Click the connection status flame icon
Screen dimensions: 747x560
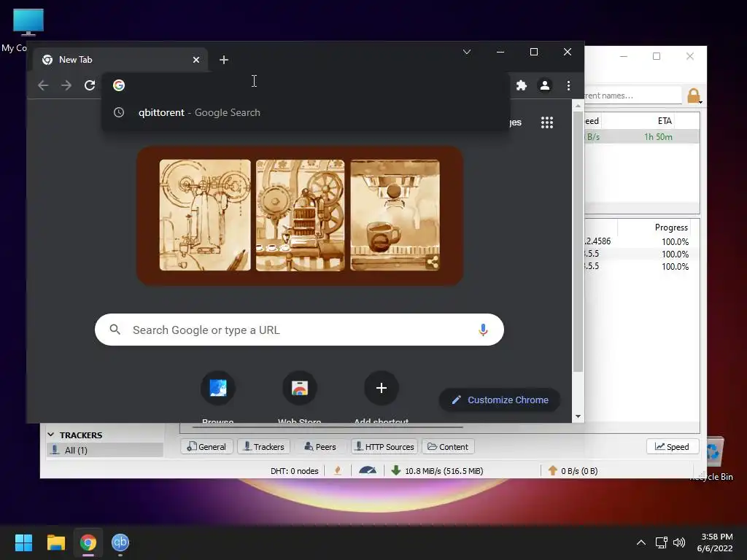tap(338, 471)
